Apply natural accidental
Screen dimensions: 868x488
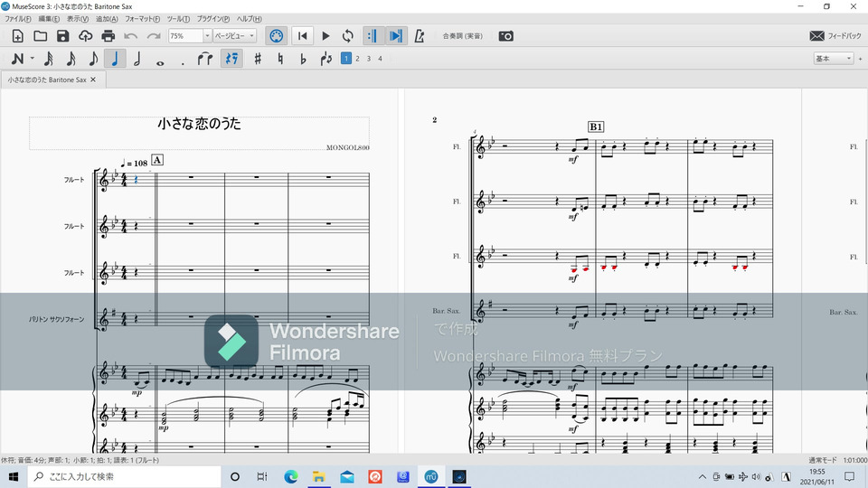coord(280,59)
